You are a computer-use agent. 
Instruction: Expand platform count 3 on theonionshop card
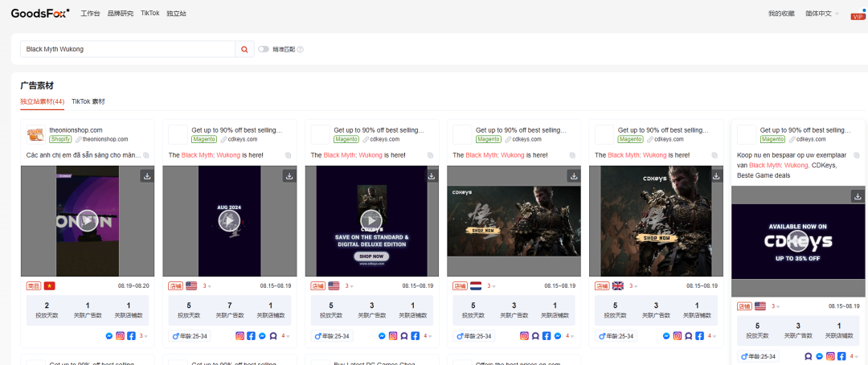pos(143,335)
